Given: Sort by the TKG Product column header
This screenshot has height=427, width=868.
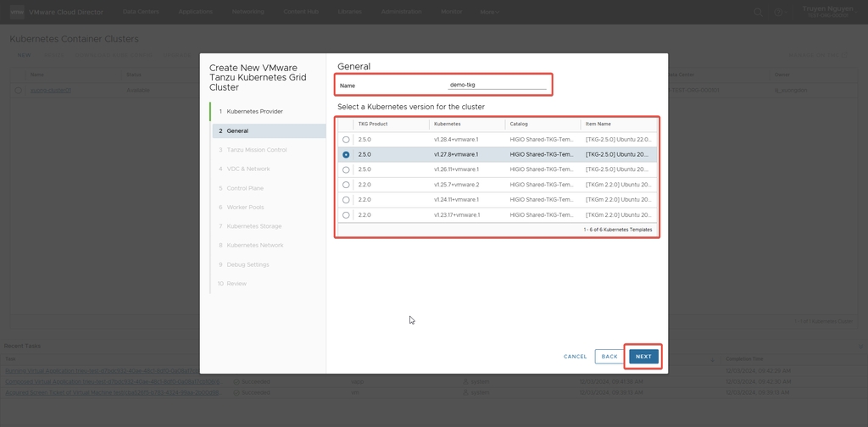Looking at the screenshot, I should pyautogui.click(x=373, y=125).
